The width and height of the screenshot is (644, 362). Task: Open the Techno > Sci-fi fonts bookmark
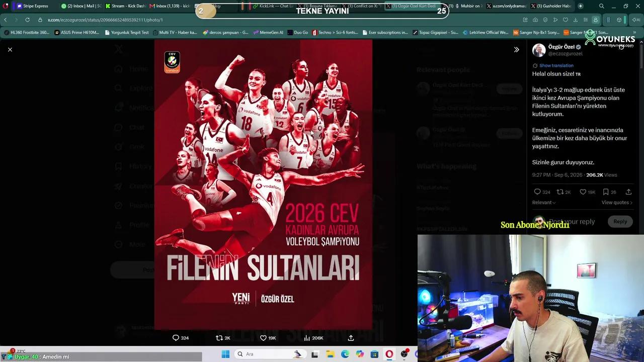click(x=335, y=32)
